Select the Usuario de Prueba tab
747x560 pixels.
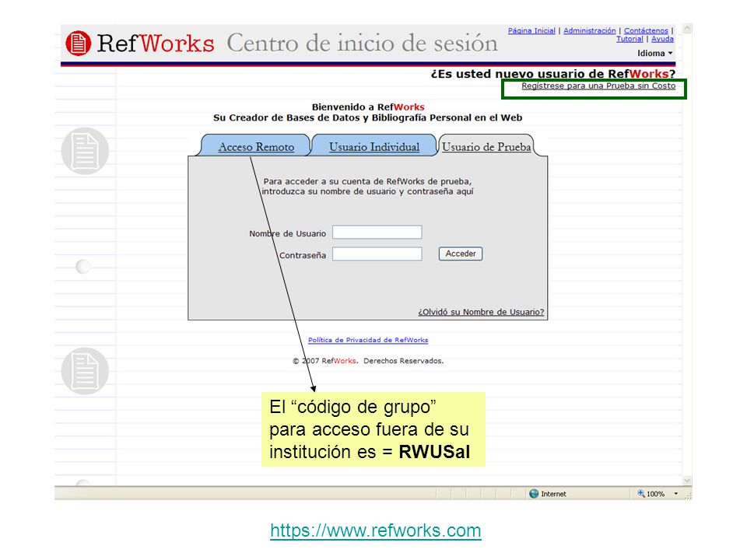(486, 147)
